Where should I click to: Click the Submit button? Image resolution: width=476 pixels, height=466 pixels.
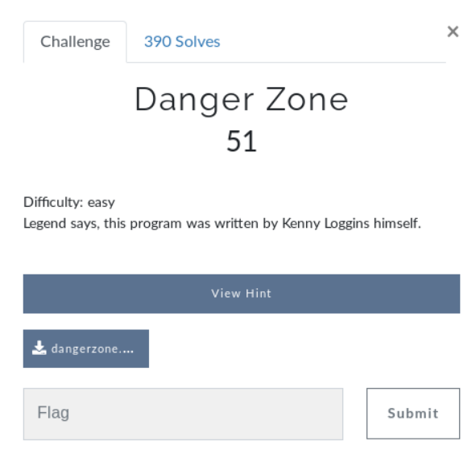coord(413,413)
